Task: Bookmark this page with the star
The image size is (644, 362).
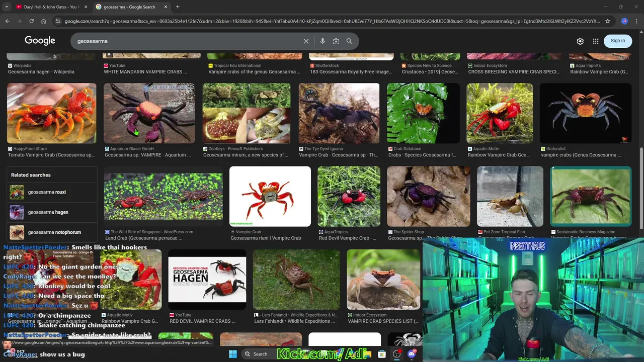Action: 608,21
